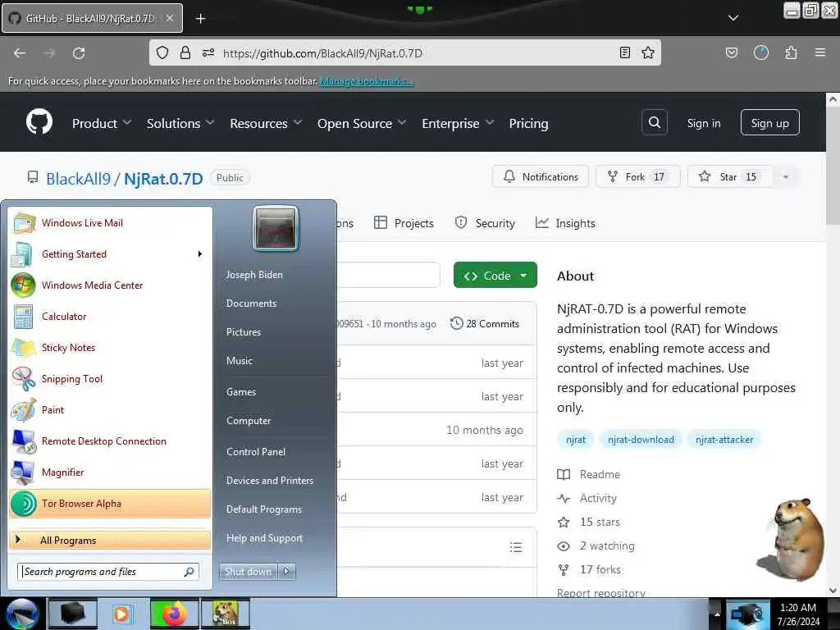Show hidden tray icons arrow

(717, 614)
